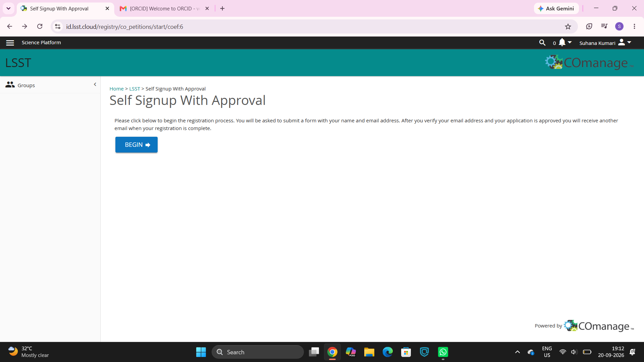Open the Chrome three-dot menu
The height and width of the screenshot is (362, 644).
tap(634, 26)
